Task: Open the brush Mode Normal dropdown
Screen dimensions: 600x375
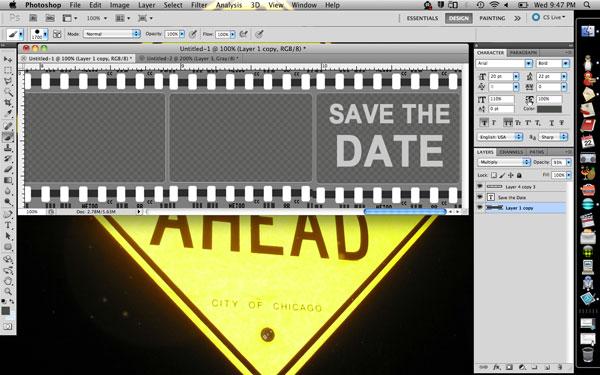Action: 112,34
